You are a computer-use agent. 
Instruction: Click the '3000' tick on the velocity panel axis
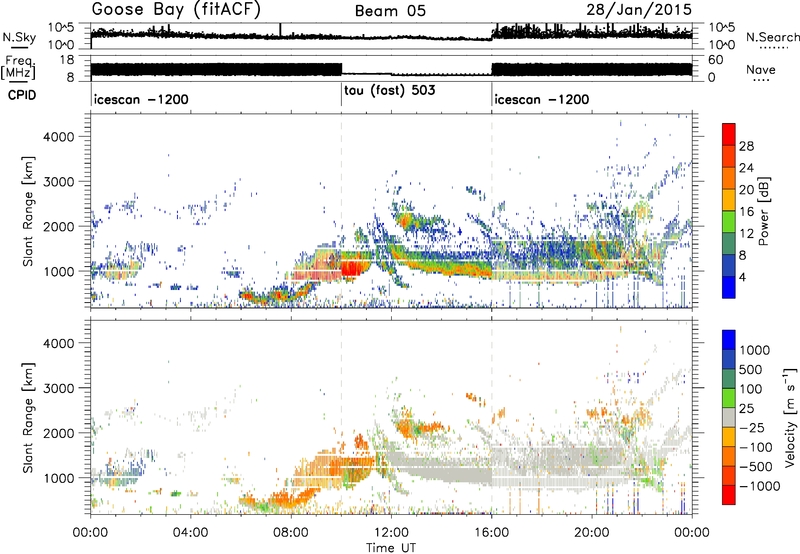[x=58, y=388]
